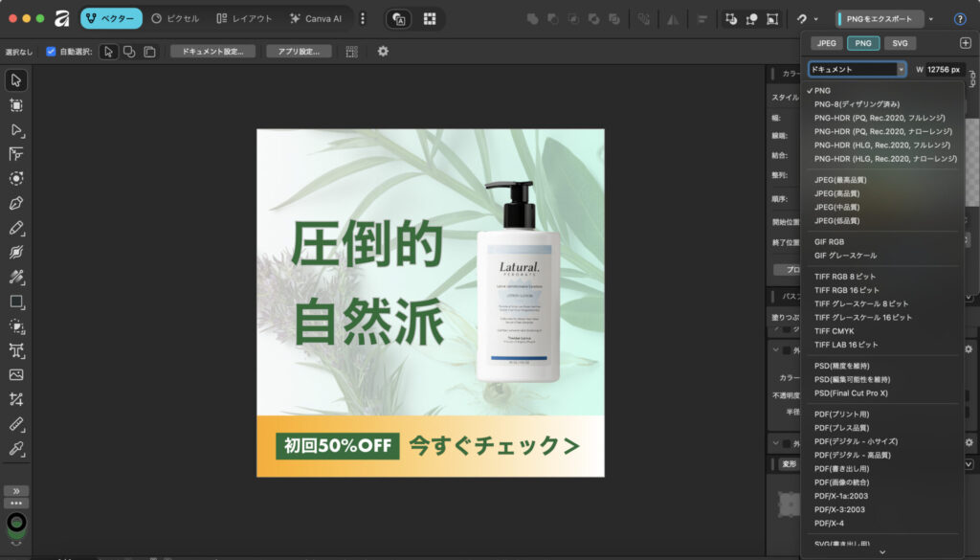980x560 pixels.
Task: Select the Rectangle shape tool
Action: coord(16,302)
